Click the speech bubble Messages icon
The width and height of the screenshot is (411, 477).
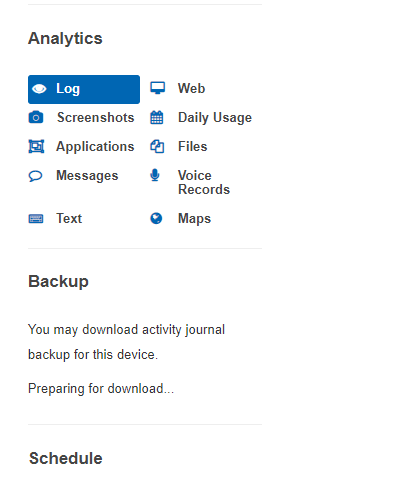click(35, 176)
